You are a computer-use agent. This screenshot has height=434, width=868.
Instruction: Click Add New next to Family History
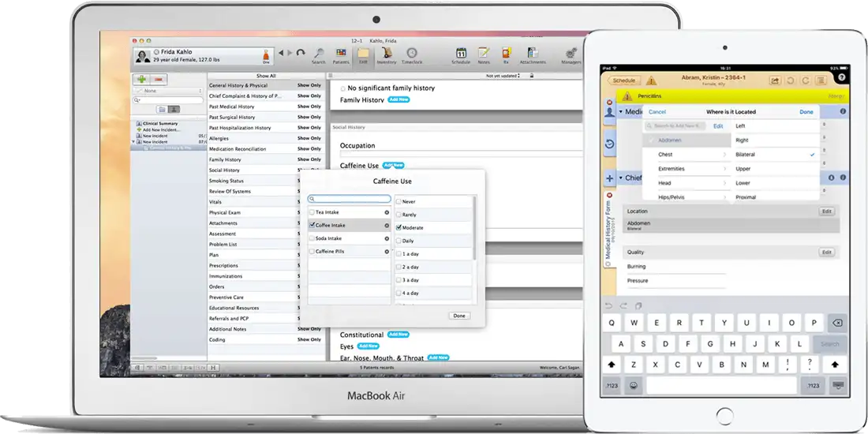398,99
